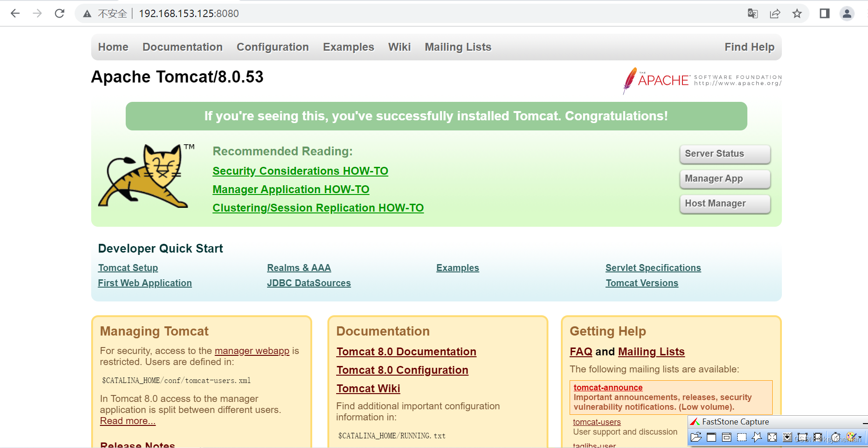Open the Realms & AAA link
868x448 pixels.
coord(299,268)
